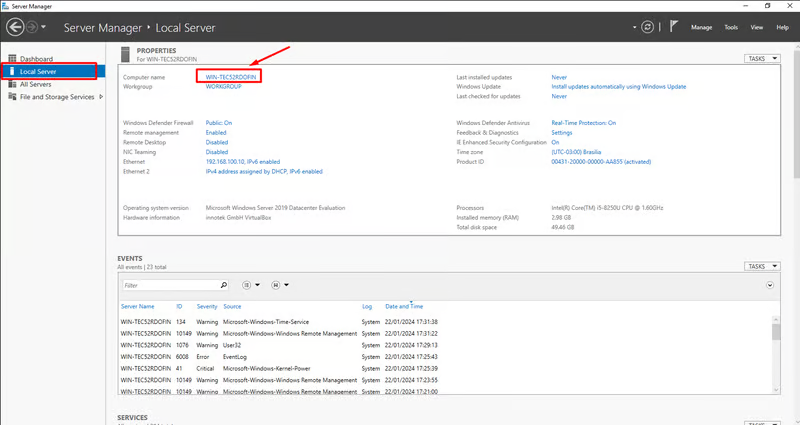Open the notifications flag icon
This screenshot has height=425, width=800.
[674, 27]
